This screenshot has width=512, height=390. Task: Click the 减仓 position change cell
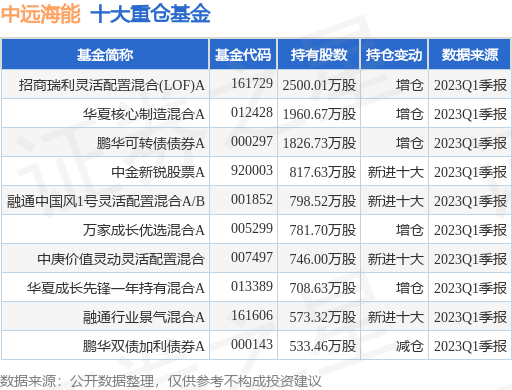[x=409, y=346]
